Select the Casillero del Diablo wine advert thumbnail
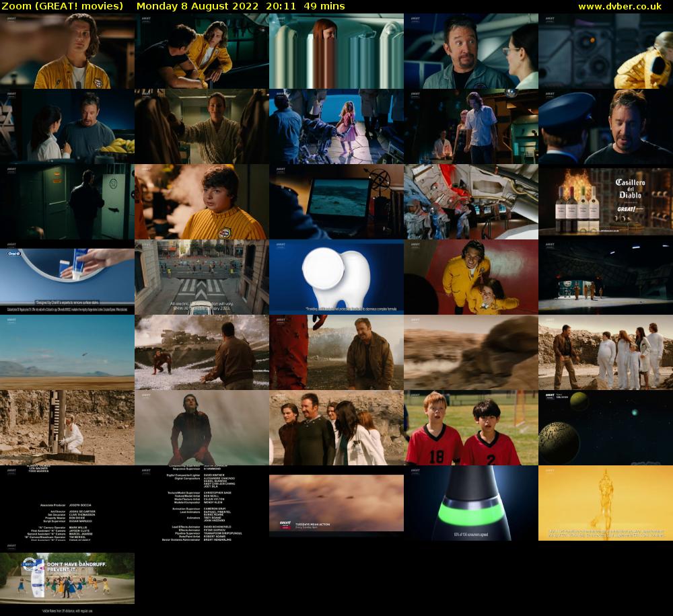The height and width of the screenshot is (616, 673). 606,202
